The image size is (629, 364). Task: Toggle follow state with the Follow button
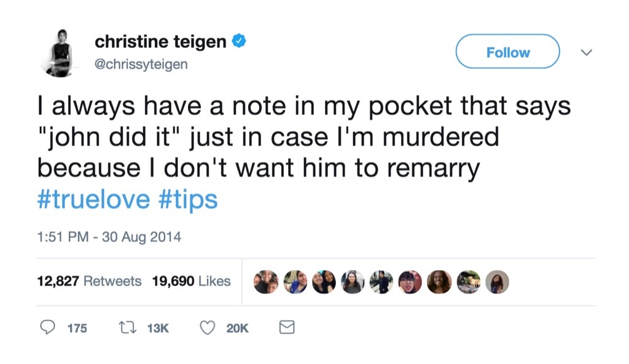point(507,52)
